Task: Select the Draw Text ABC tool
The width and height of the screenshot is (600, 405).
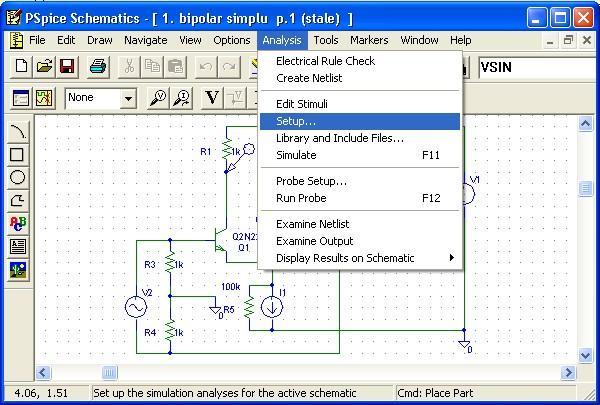Action: [x=18, y=224]
